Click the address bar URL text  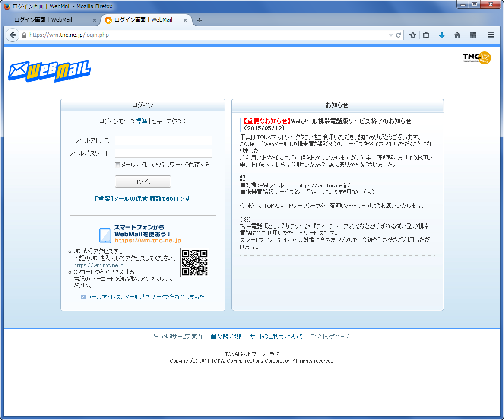(x=69, y=35)
